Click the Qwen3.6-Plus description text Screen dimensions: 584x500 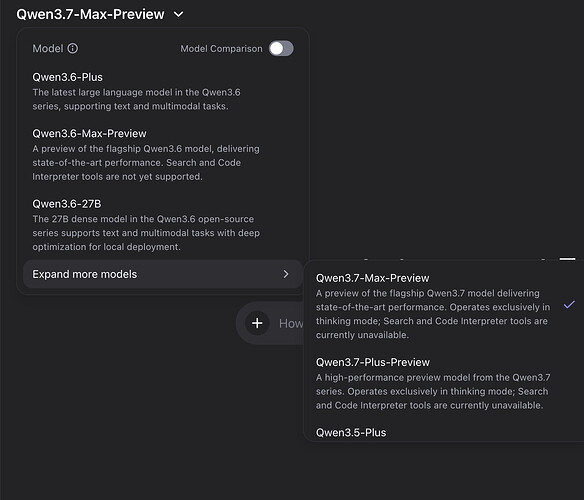pos(136,99)
